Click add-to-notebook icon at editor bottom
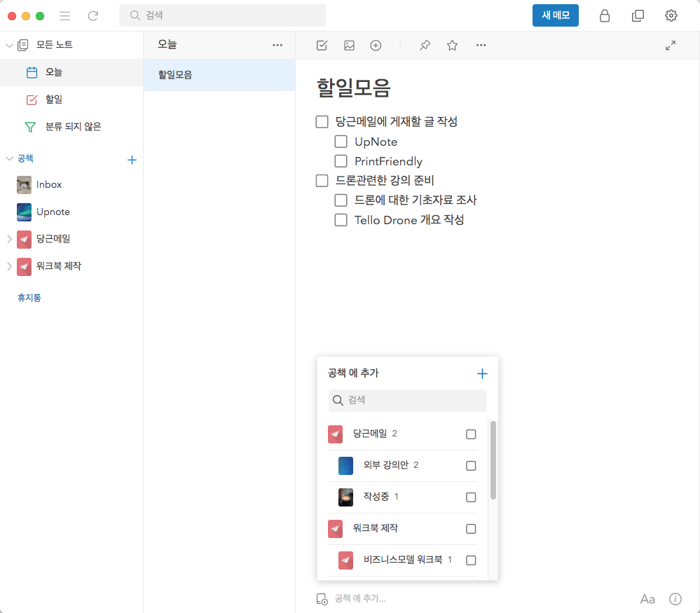The width and height of the screenshot is (700, 613). [322, 599]
